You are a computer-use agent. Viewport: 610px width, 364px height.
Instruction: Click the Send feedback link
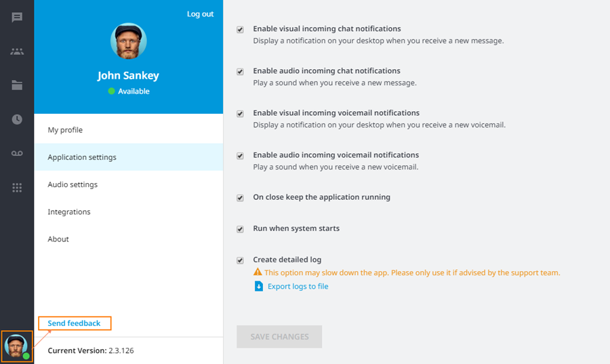74,323
